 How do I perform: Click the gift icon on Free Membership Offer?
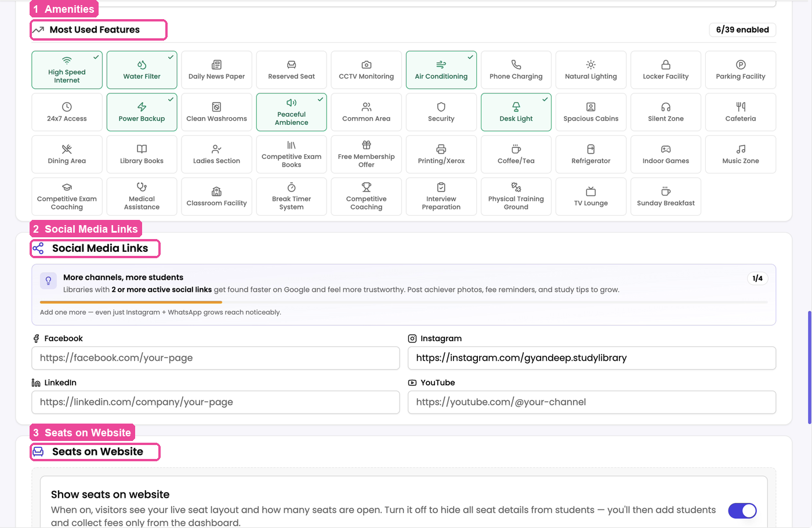[367, 145]
